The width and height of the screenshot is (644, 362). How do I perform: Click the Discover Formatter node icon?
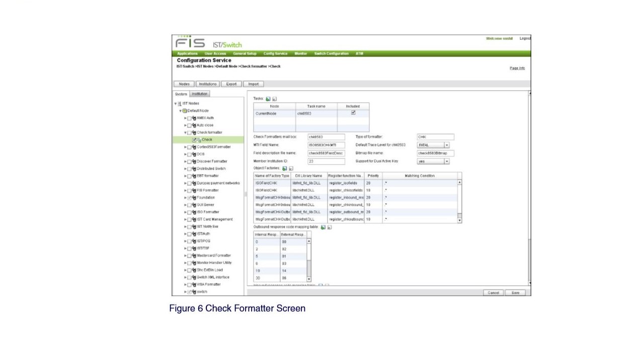coord(194,161)
